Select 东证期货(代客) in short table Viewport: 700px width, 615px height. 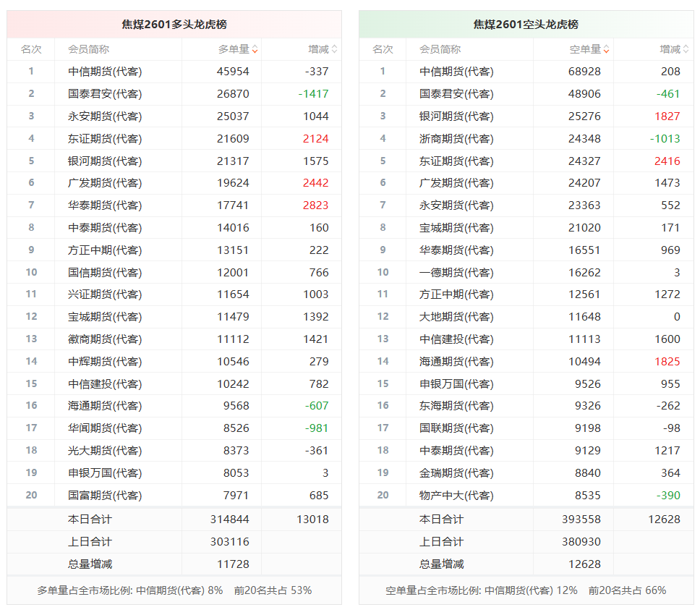[x=456, y=161]
